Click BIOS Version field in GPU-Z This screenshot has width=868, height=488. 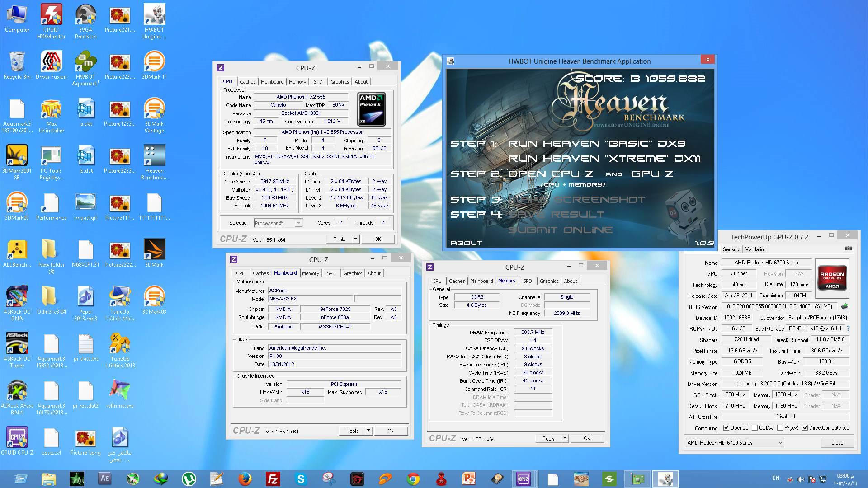(x=780, y=306)
